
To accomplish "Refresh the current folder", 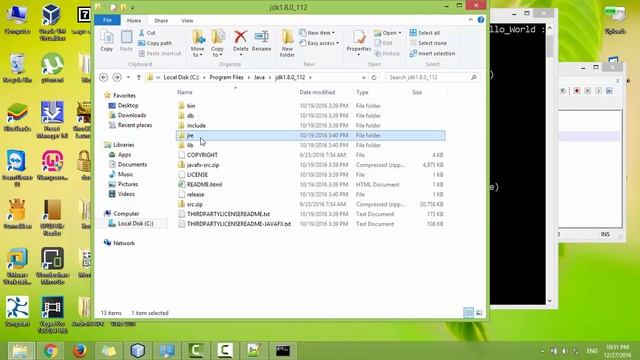I will (x=374, y=77).
